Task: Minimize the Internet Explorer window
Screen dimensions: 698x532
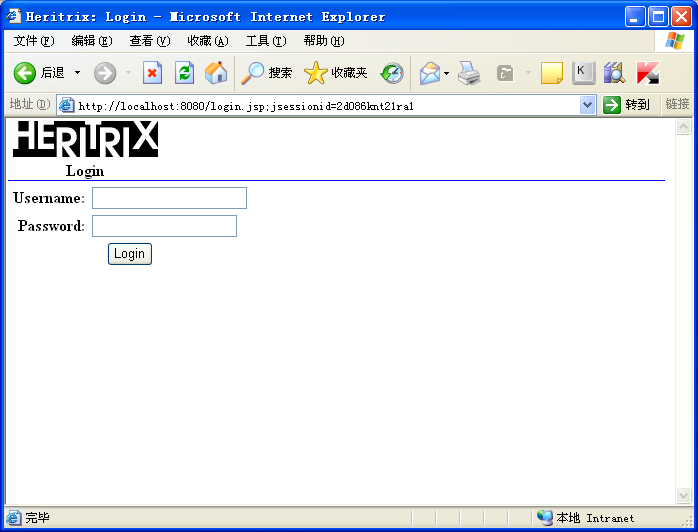Action: 635,17
